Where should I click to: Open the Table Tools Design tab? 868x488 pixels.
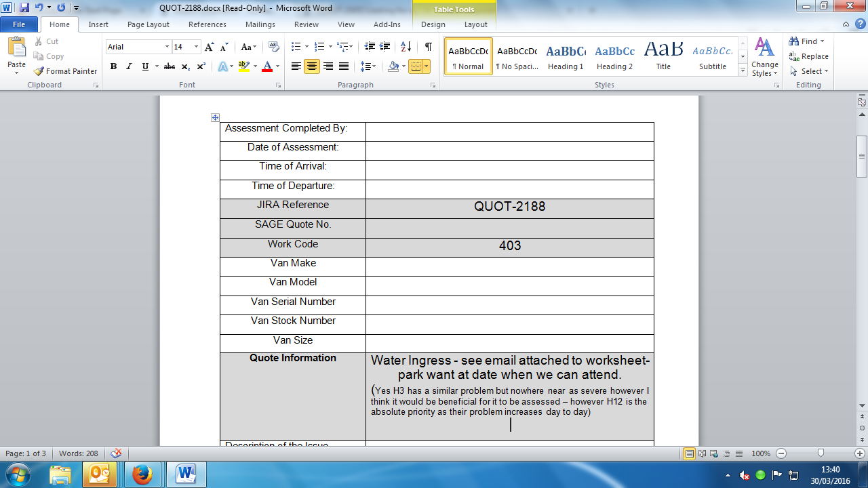coord(433,24)
